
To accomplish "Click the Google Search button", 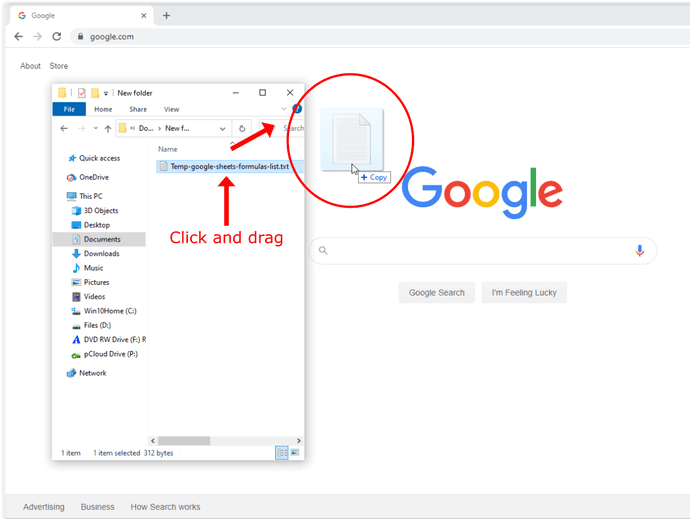I will pyautogui.click(x=437, y=293).
